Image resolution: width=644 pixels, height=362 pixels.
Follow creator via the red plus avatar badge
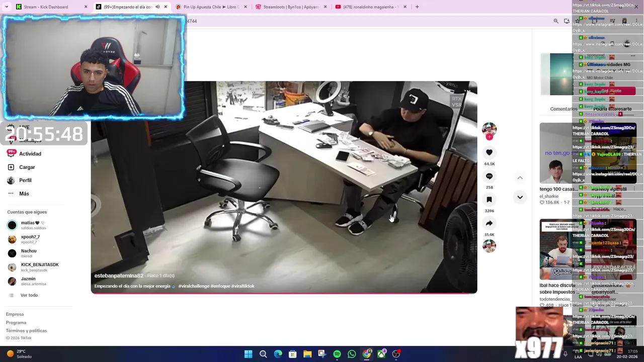489,137
